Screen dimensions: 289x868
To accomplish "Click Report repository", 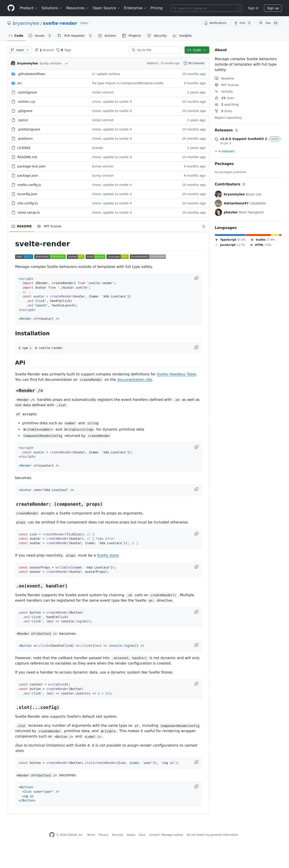I will click(228, 118).
